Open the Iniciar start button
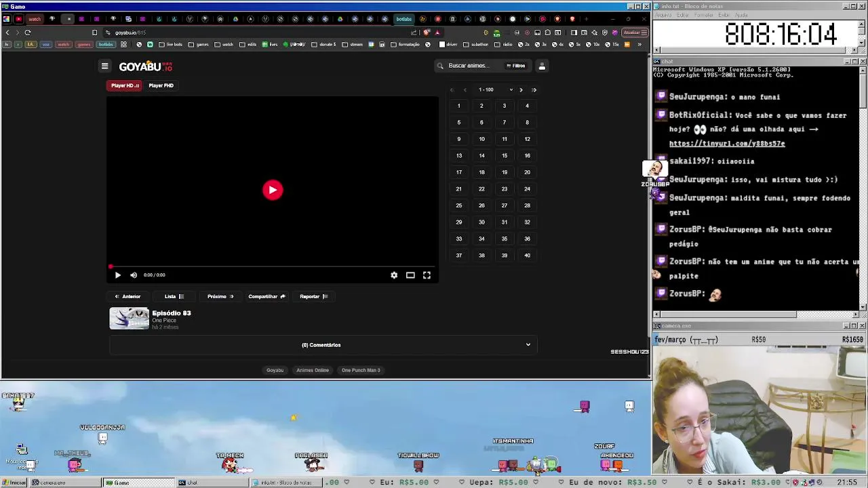The width and height of the screenshot is (868, 488). click(x=14, y=483)
